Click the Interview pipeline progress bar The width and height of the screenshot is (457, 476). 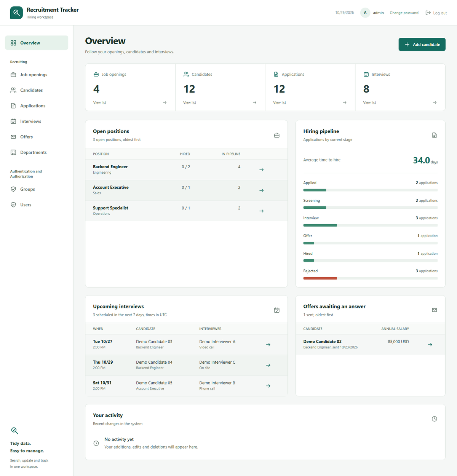[x=371, y=225]
